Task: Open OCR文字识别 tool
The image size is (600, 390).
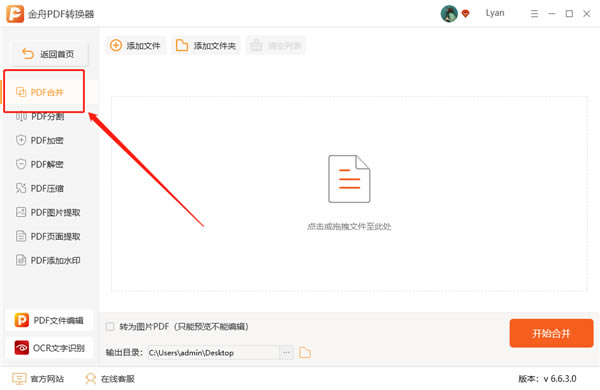Action: point(49,348)
